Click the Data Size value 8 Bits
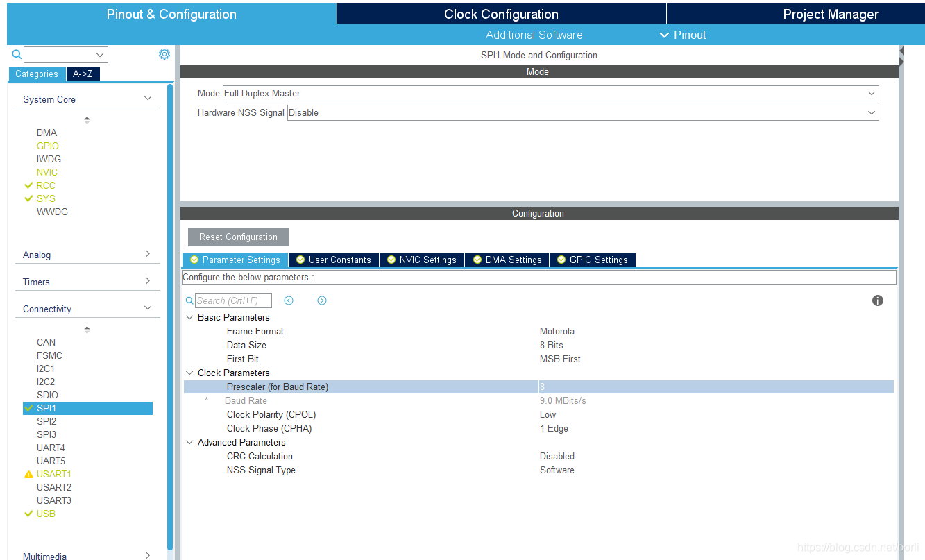This screenshot has height=560, width=925. (x=552, y=345)
